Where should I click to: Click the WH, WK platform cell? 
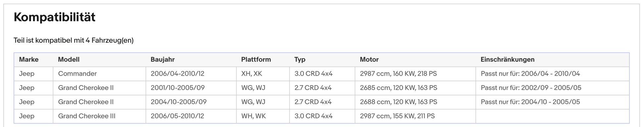[263, 116]
